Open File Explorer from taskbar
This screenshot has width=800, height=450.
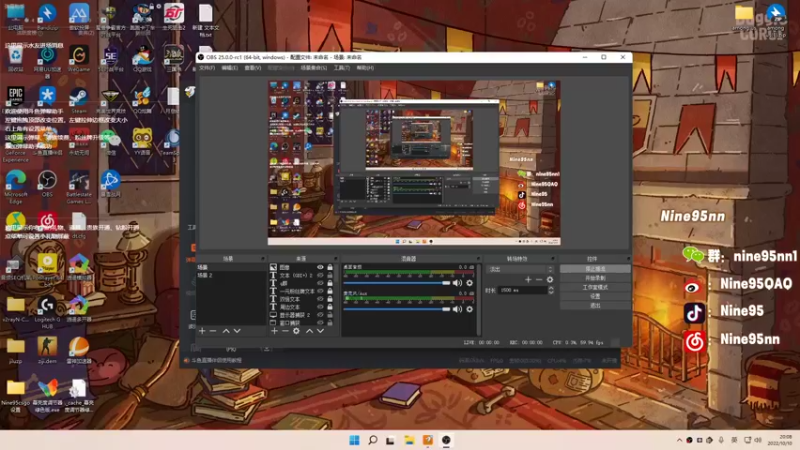click(x=409, y=440)
